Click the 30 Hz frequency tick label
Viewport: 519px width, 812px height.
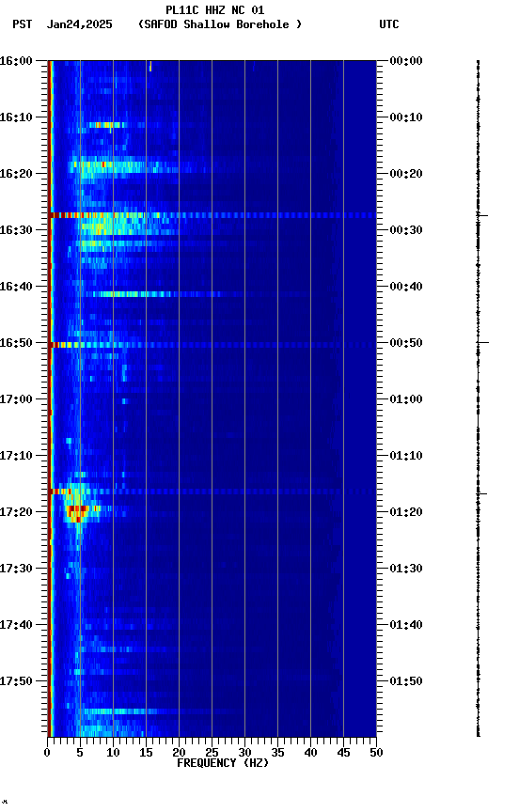[x=244, y=753]
